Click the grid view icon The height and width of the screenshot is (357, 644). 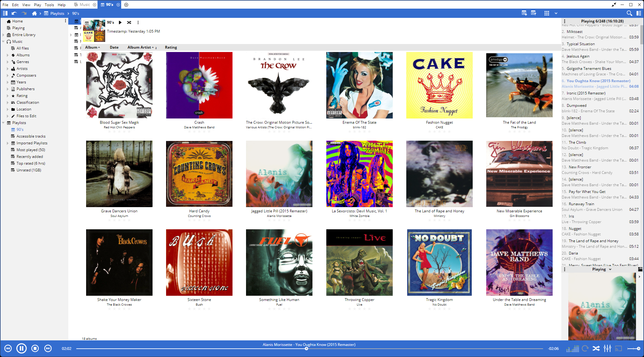pos(547,13)
